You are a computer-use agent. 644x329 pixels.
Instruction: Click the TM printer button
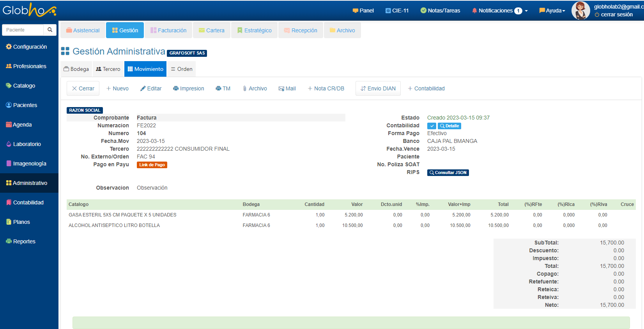tap(223, 88)
